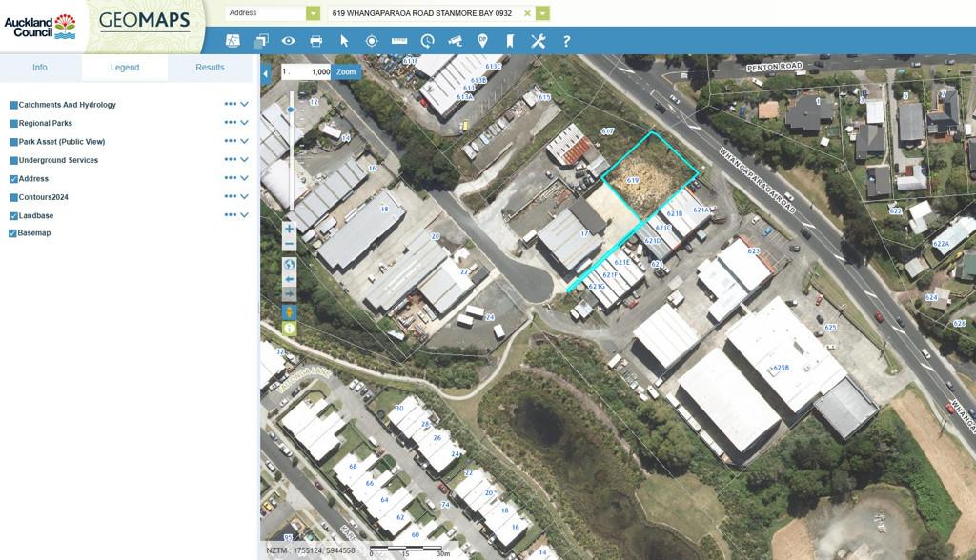Click the Zoom scale button
976x560 pixels.
pos(346,72)
